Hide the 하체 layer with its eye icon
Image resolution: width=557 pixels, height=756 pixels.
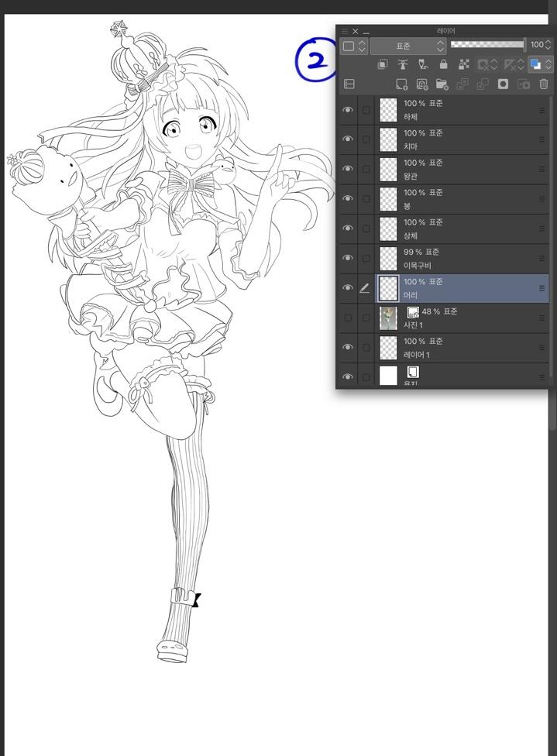click(x=348, y=110)
